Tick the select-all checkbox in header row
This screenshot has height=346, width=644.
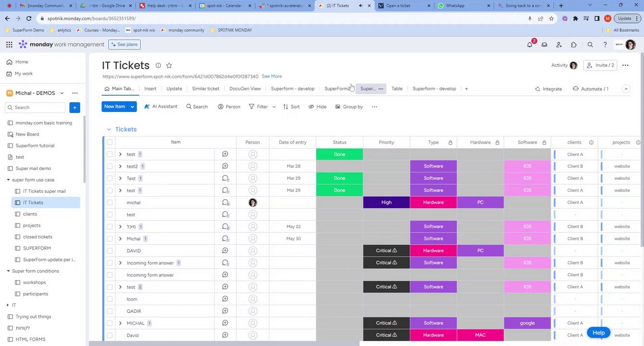110,142
